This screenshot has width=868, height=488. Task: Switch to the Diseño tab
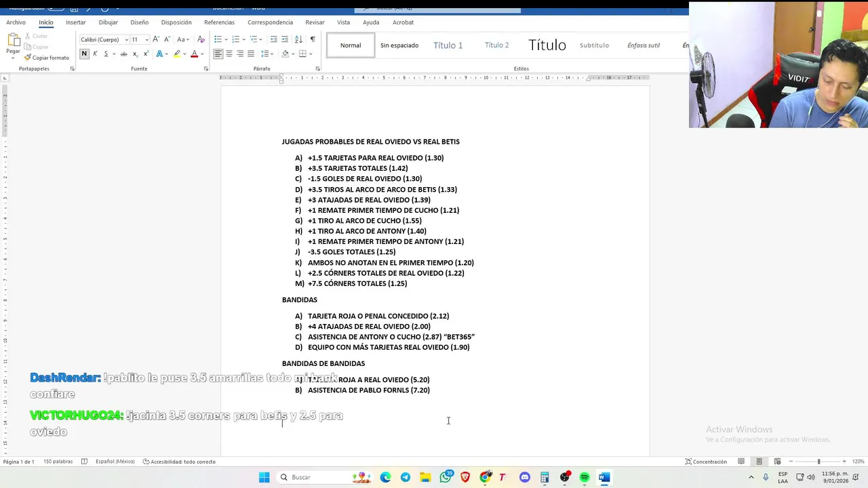click(140, 22)
